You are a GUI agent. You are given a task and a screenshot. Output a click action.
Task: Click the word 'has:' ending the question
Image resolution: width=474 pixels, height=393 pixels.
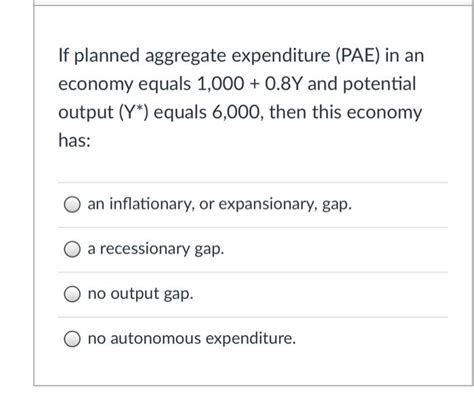(x=74, y=140)
